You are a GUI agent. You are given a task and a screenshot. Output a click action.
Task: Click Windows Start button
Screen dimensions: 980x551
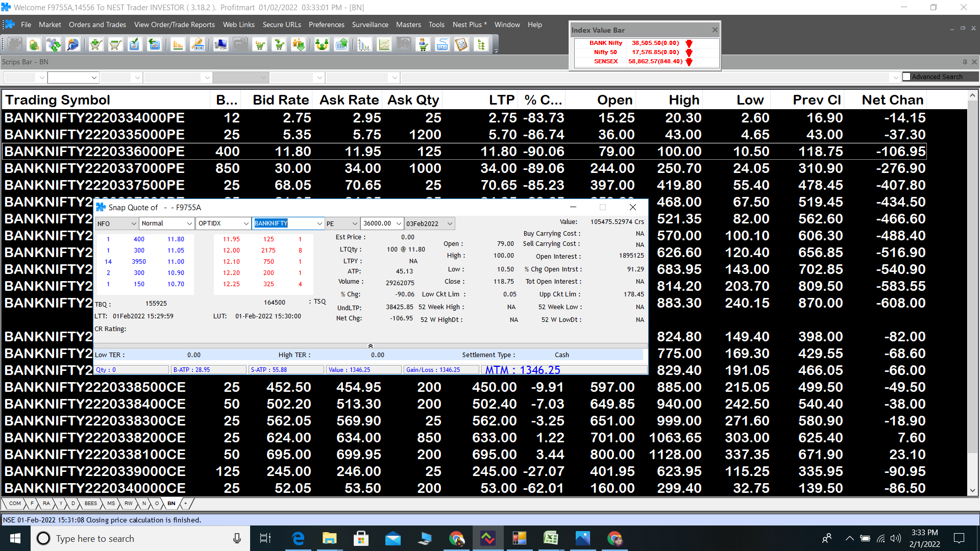click(x=15, y=538)
